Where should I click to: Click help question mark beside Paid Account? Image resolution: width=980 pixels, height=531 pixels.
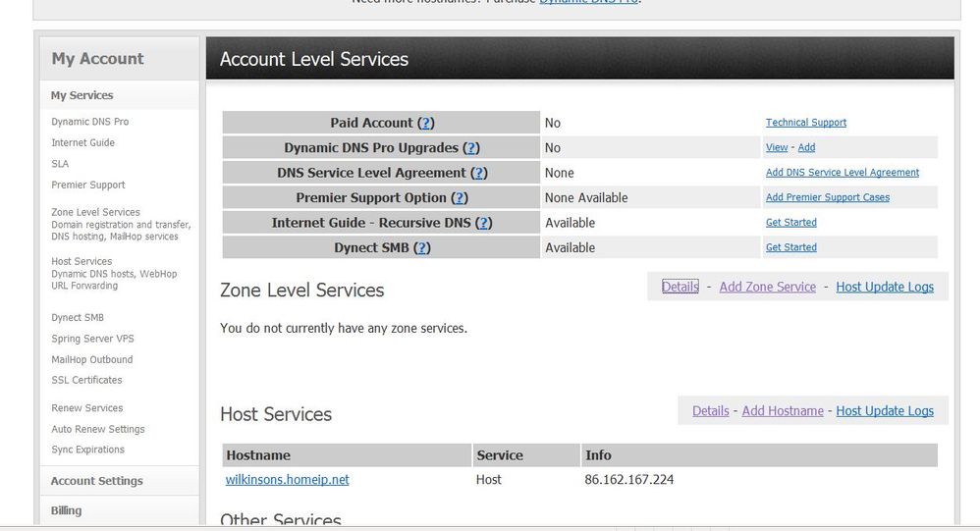point(425,123)
